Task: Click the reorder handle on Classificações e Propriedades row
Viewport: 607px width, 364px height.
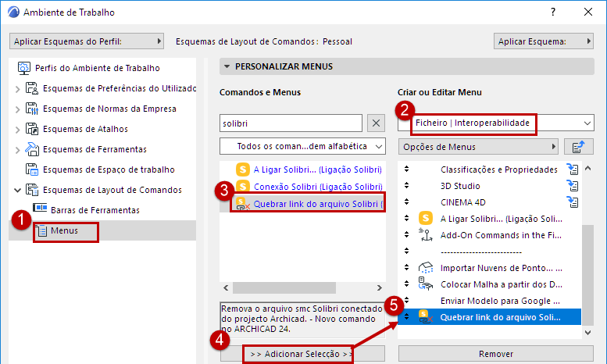Action: [x=406, y=169]
